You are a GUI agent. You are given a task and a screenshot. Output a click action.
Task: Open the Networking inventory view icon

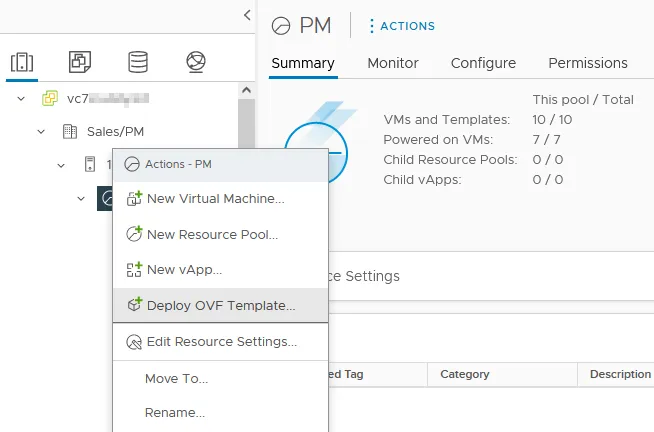point(196,62)
